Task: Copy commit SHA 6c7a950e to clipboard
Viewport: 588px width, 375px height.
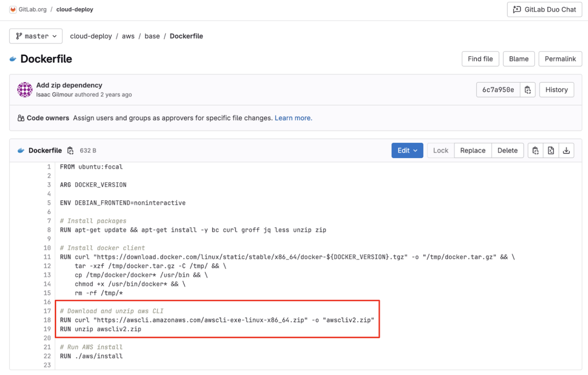Action: pyautogui.click(x=528, y=90)
